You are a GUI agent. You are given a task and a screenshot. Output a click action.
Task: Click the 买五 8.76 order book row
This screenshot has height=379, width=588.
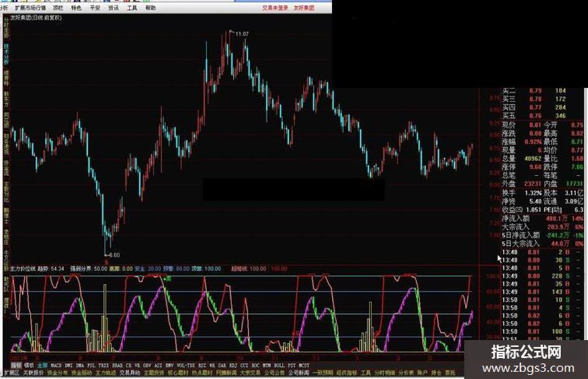click(x=534, y=116)
